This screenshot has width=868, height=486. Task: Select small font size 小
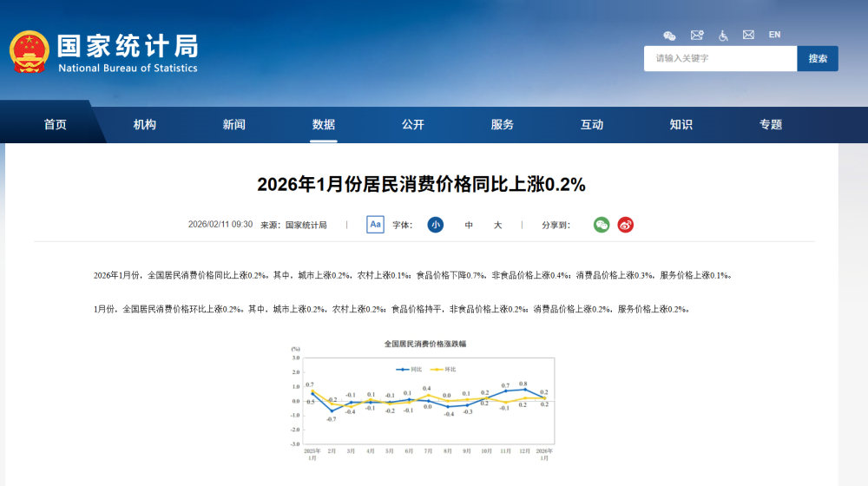pos(435,225)
